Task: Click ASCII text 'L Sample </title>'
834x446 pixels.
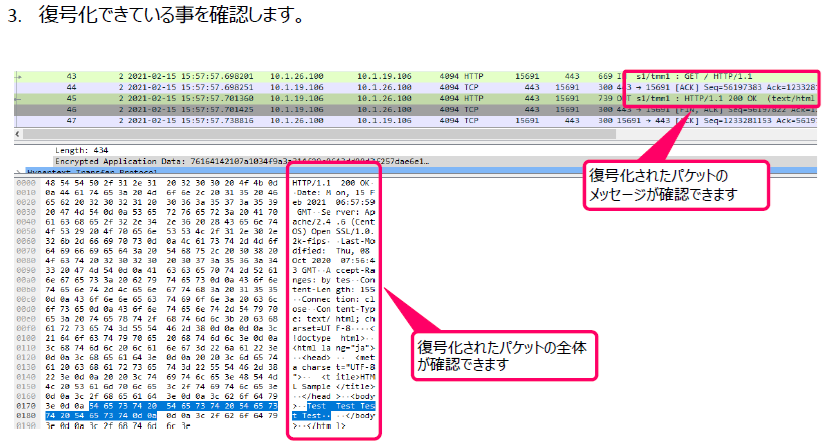Action: tap(333, 386)
